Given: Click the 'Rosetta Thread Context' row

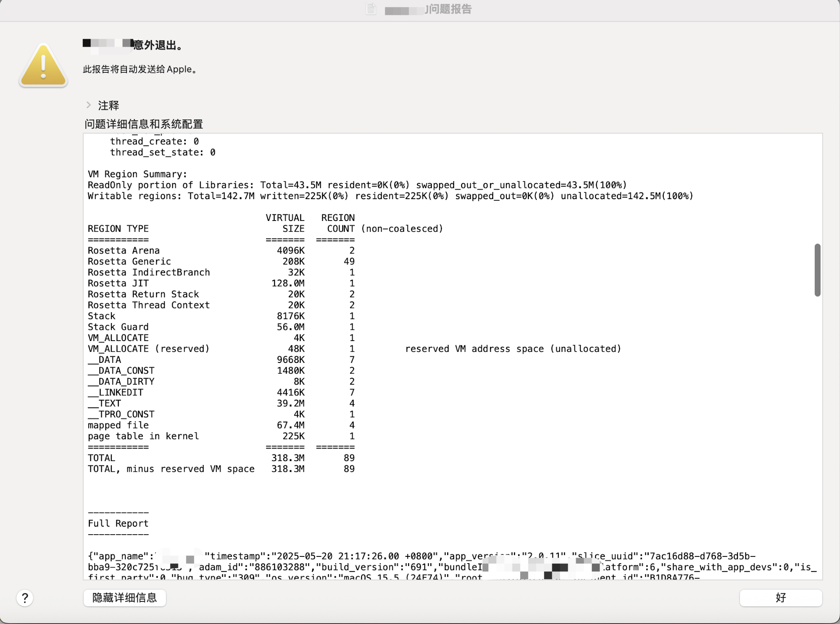Looking at the screenshot, I should (221, 305).
